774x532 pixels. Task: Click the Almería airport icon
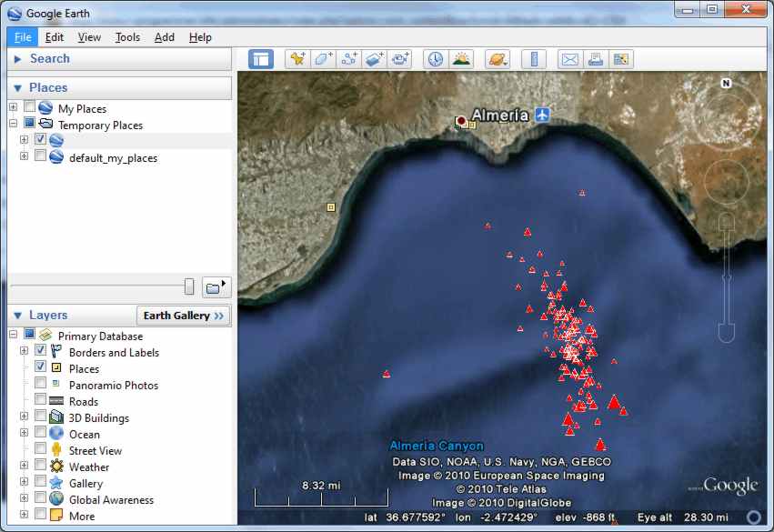click(542, 115)
